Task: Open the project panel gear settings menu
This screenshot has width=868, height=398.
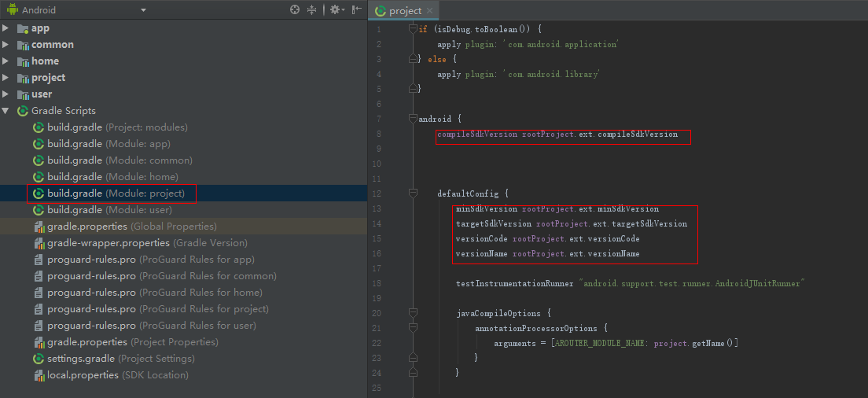Action: point(336,10)
